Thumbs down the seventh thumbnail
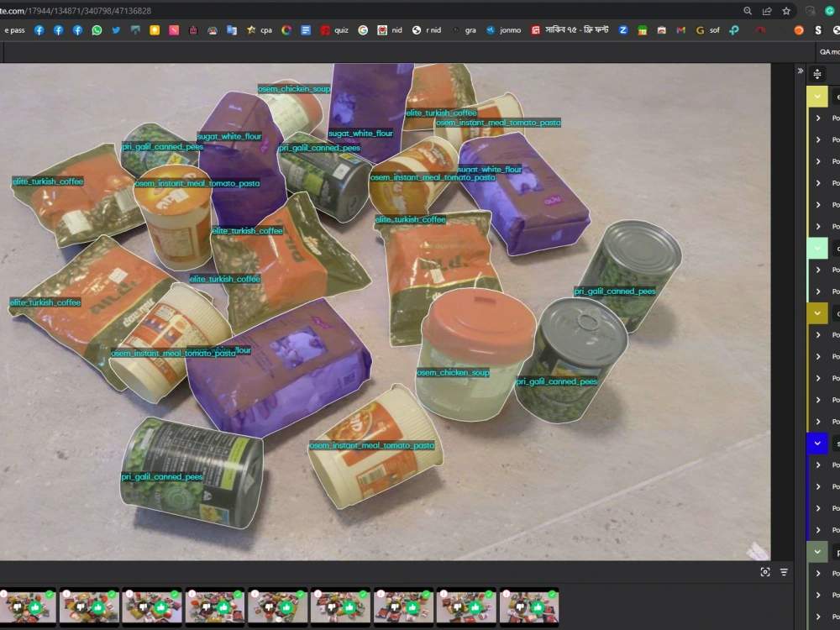840x630 pixels. (x=395, y=607)
